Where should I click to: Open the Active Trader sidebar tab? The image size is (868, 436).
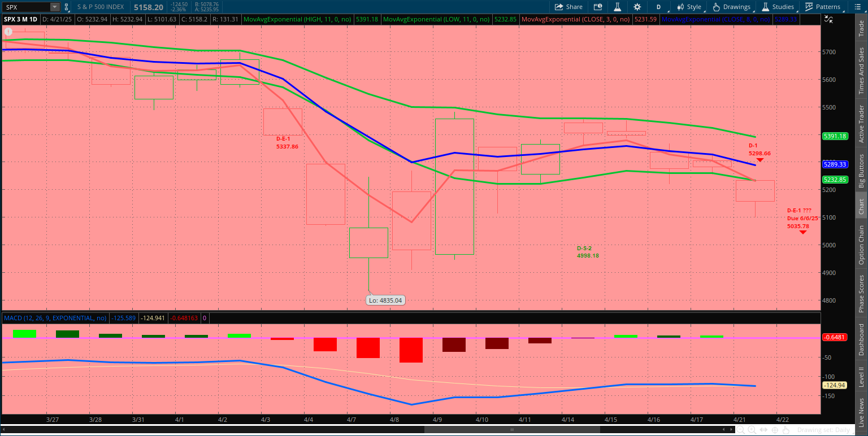point(861,124)
